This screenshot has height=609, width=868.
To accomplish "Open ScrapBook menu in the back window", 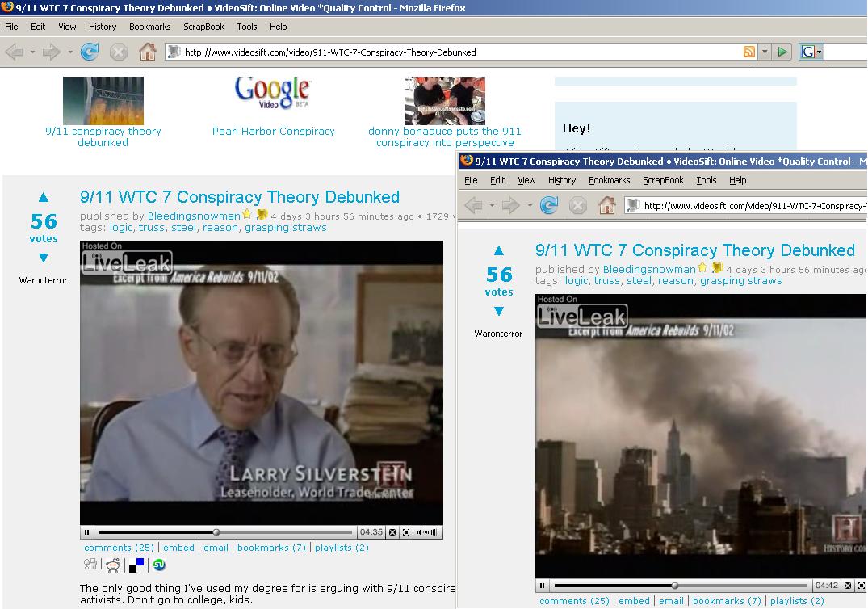I will [x=203, y=27].
